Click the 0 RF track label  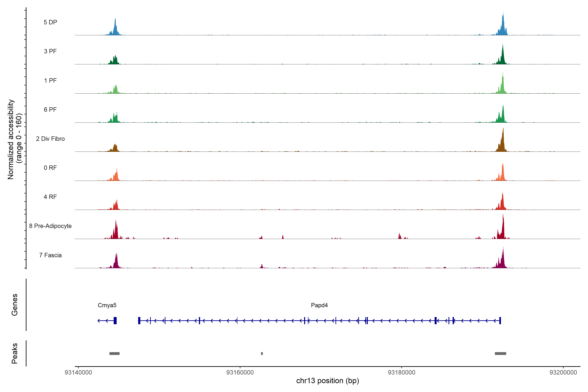(x=50, y=168)
